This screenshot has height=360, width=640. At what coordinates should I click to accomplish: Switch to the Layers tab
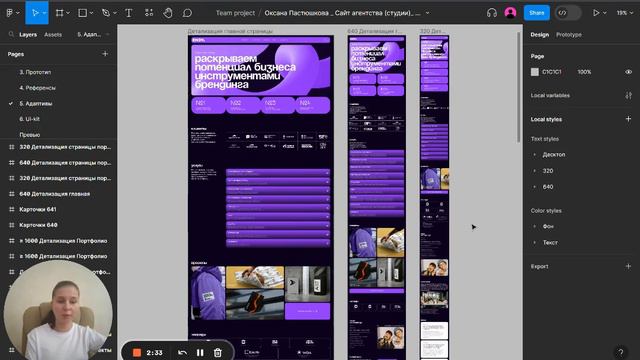coord(28,35)
